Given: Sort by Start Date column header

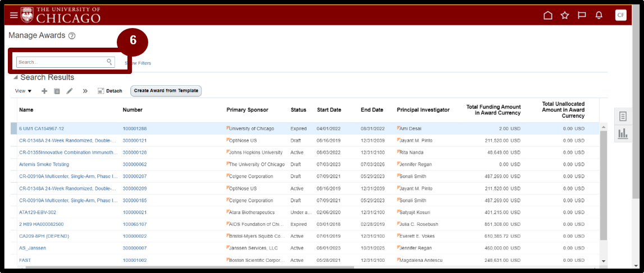Looking at the screenshot, I should [x=329, y=110].
